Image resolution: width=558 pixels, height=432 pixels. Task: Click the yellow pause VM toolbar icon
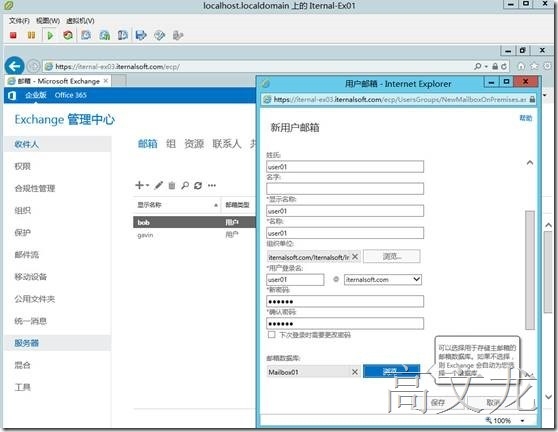click(x=31, y=35)
